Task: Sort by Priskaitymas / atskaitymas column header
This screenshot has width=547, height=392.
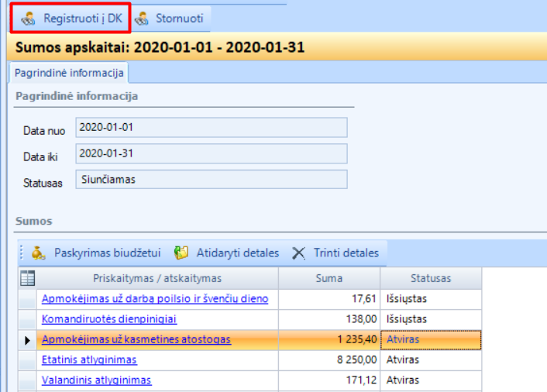Action: click(157, 278)
